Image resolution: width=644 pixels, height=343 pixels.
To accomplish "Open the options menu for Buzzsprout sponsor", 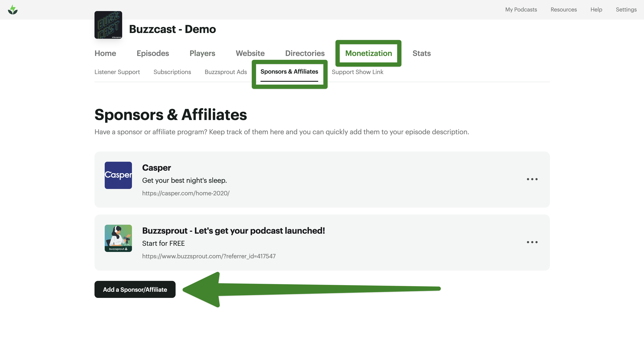I will 532,242.
